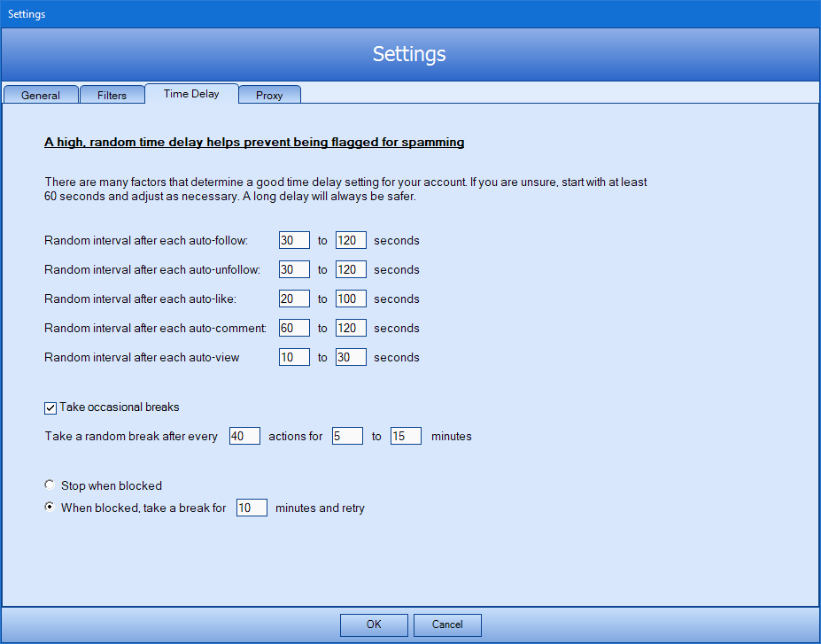The image size is (821, 644).
Task: Click the 'Random interval after each auto-unfollow:' label
Action: 152,270
